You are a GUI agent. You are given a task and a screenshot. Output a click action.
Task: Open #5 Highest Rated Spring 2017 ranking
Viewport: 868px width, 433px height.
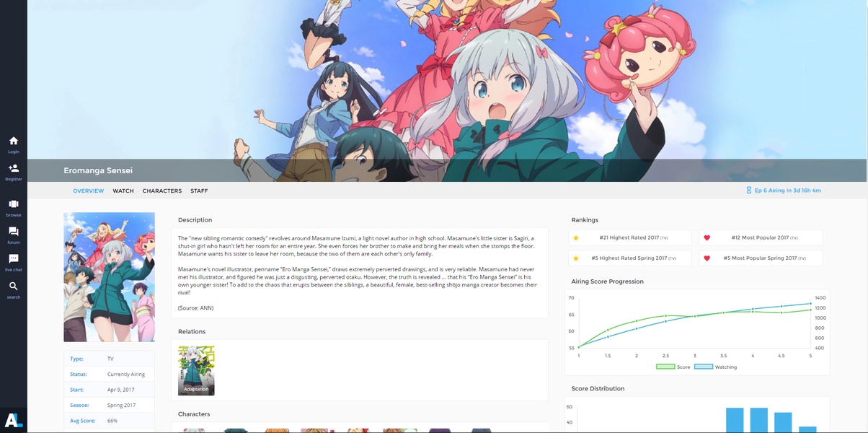point(629,258)
